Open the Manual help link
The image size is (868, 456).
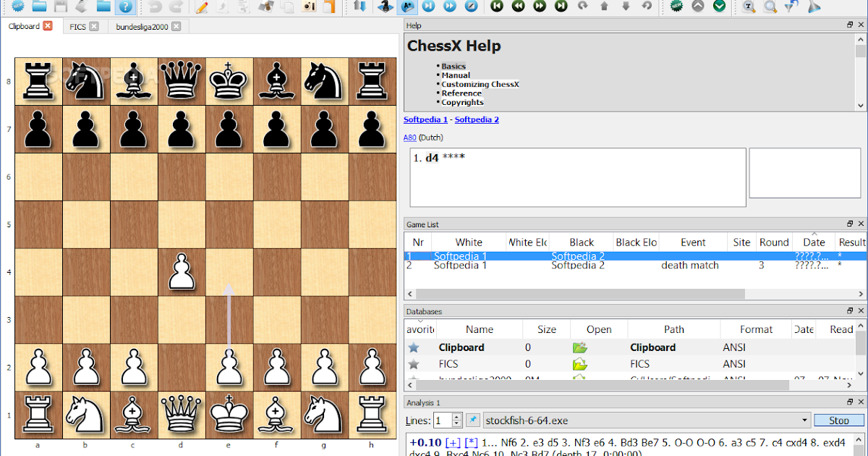coord(455,75)
